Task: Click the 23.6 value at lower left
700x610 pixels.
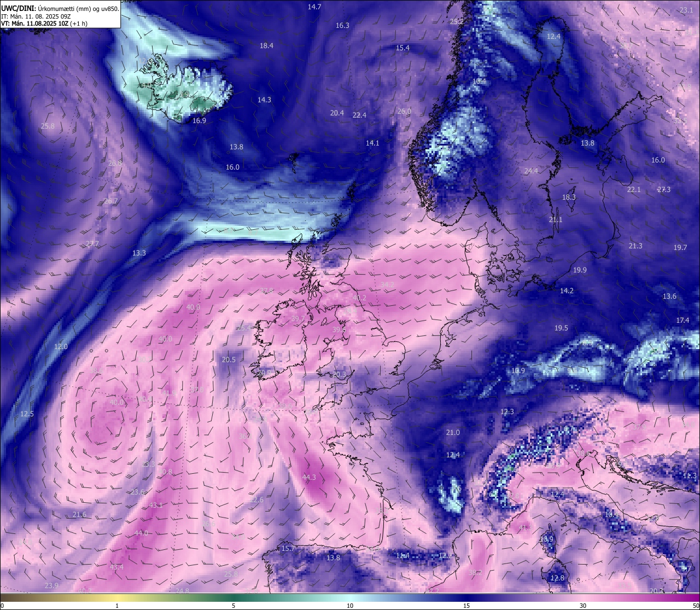Action: tap(137, 492)
